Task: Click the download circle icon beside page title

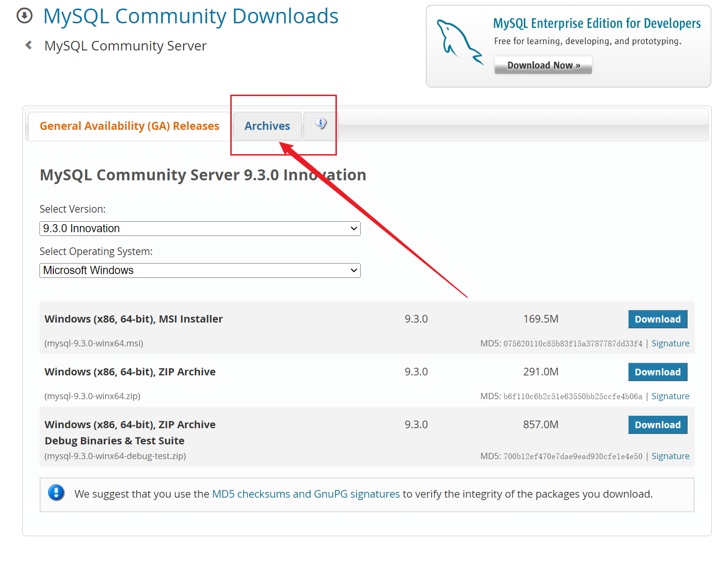Action: click(25, 16)
